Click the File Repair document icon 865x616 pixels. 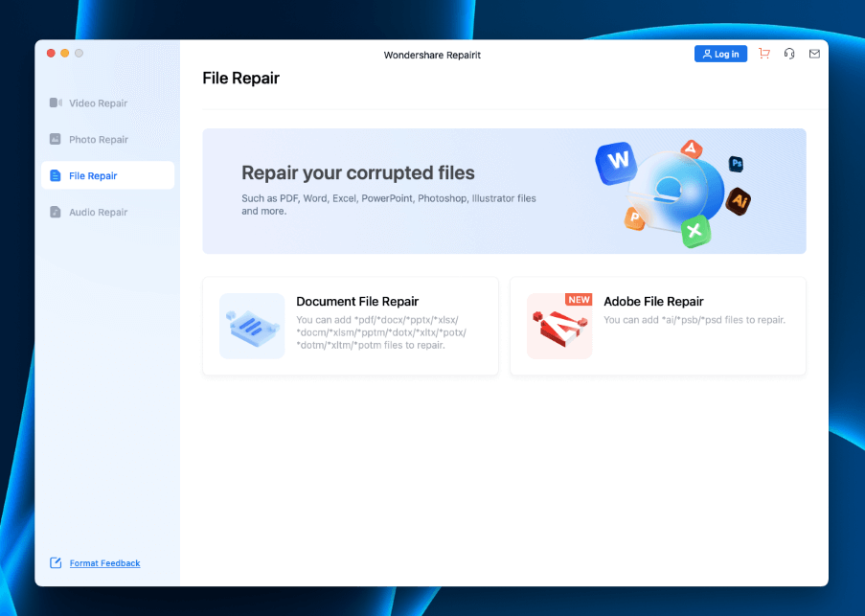[56, 175]
